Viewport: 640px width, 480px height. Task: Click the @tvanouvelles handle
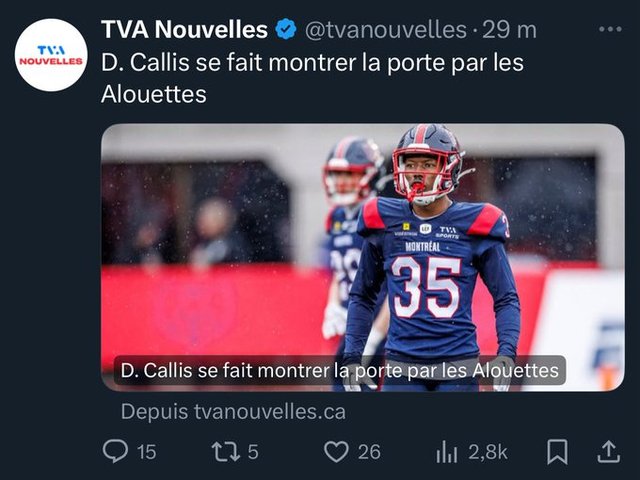coord(385,30)
